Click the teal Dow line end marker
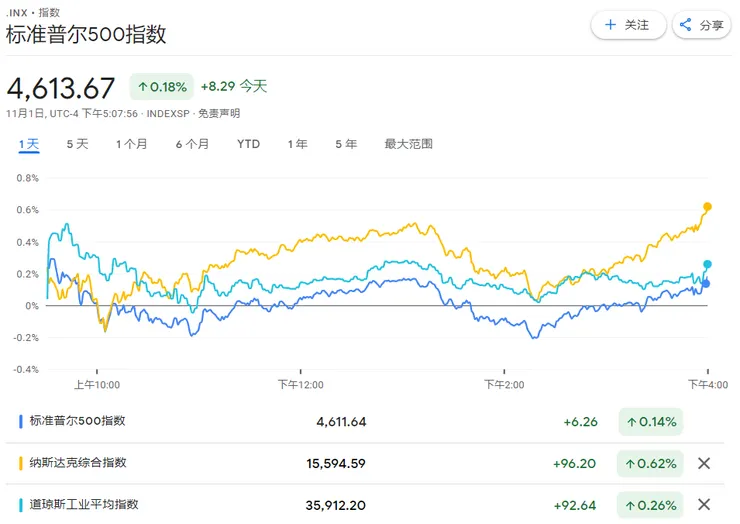The width and height of the screenshot is (740, 524). (x=707, y=264)
